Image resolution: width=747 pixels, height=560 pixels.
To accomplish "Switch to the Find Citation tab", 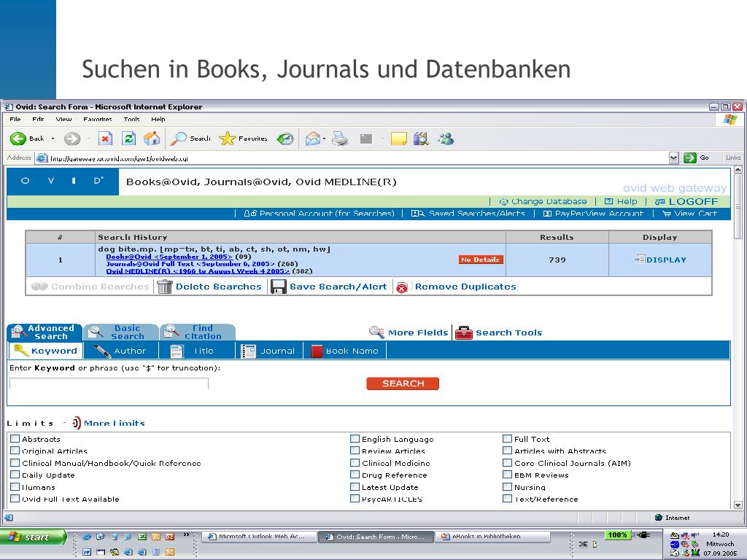I will (197, 332).
